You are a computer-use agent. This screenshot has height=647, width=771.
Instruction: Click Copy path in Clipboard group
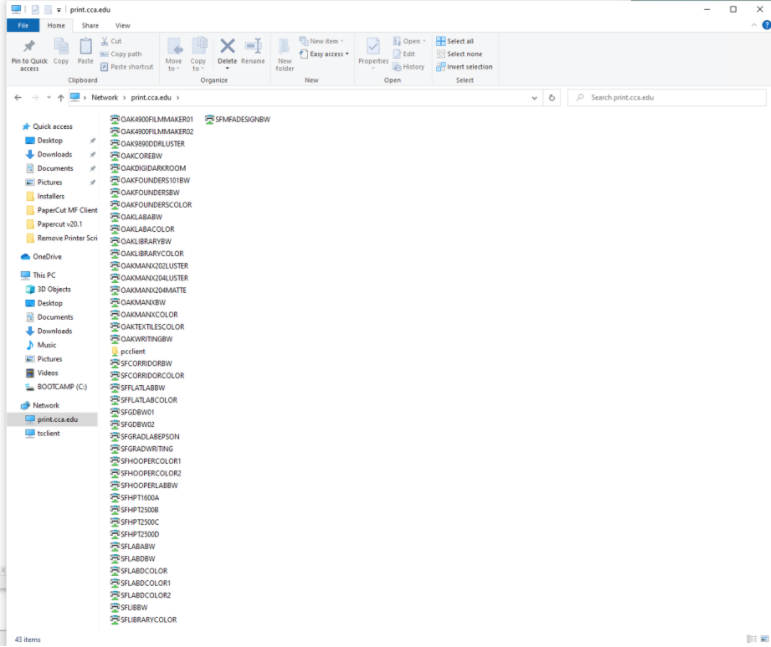pos(121,54)
